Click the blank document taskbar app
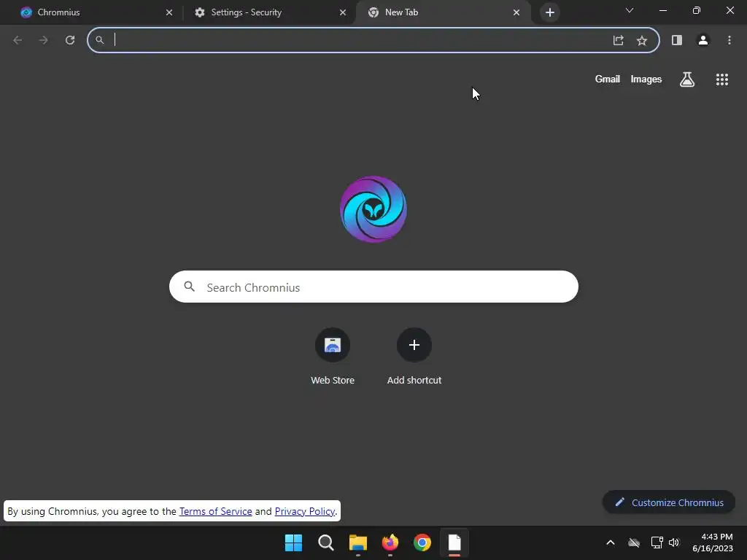The height and width of the screenshot is (560, 747). pyautogui.click(x=454, y=542)
